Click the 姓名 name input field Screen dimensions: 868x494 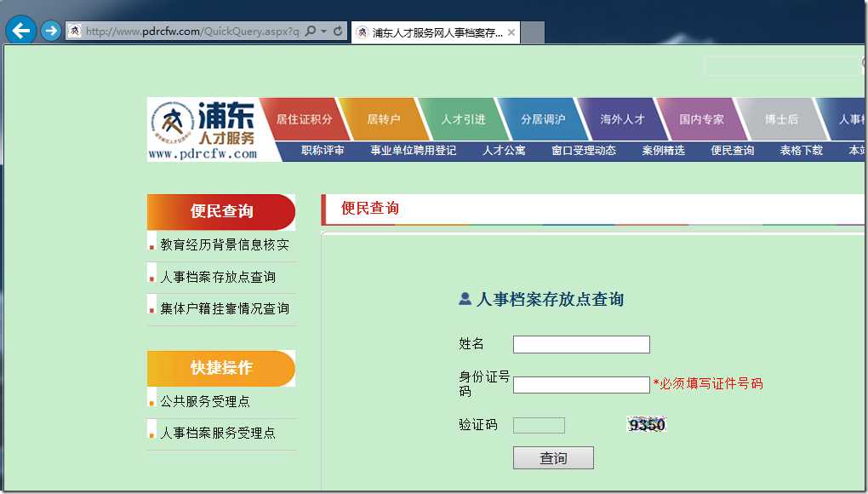click(581, 344)
